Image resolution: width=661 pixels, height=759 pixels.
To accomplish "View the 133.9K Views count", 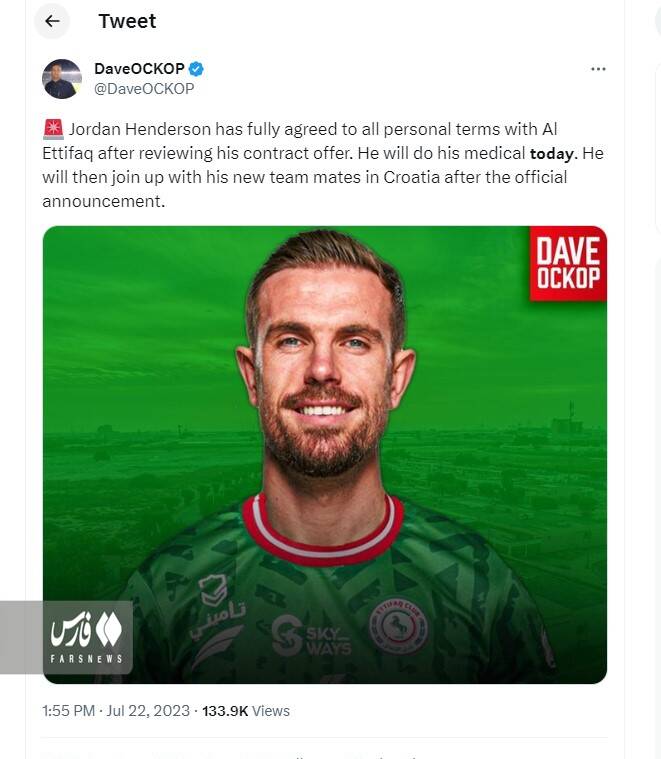I will 246,711.
